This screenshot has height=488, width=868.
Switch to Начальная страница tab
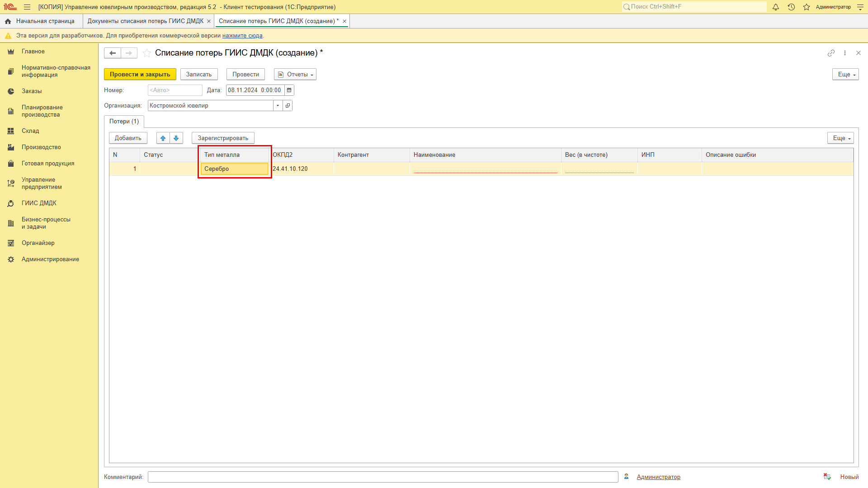[x=42, y=21]
